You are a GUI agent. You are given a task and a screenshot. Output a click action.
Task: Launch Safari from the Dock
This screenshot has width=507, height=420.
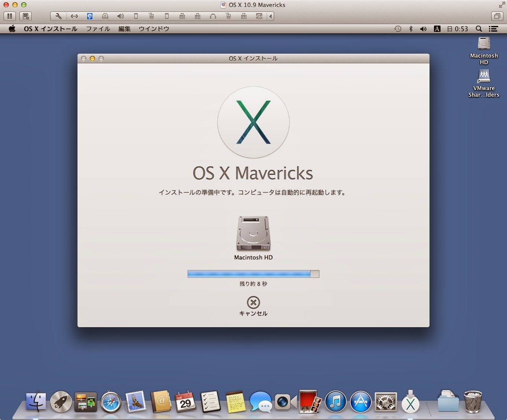(110, 402)
